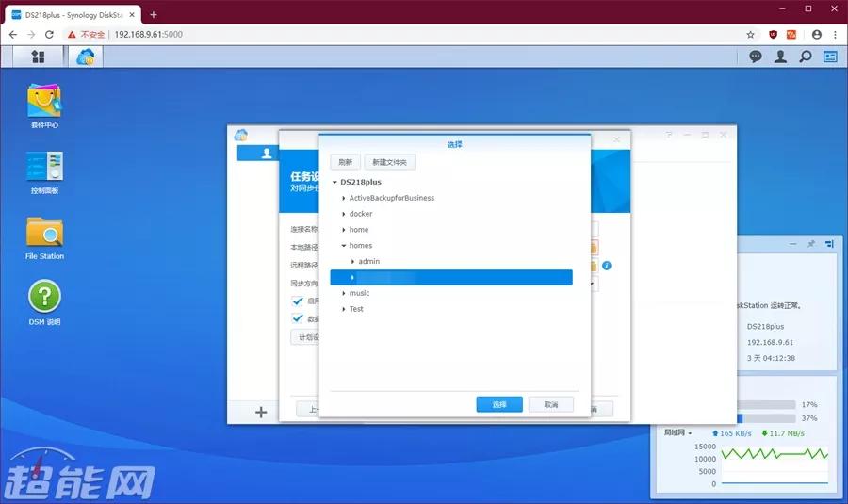Reload the browser page
Screen dimensions: 848x504
tap(49, 35)
